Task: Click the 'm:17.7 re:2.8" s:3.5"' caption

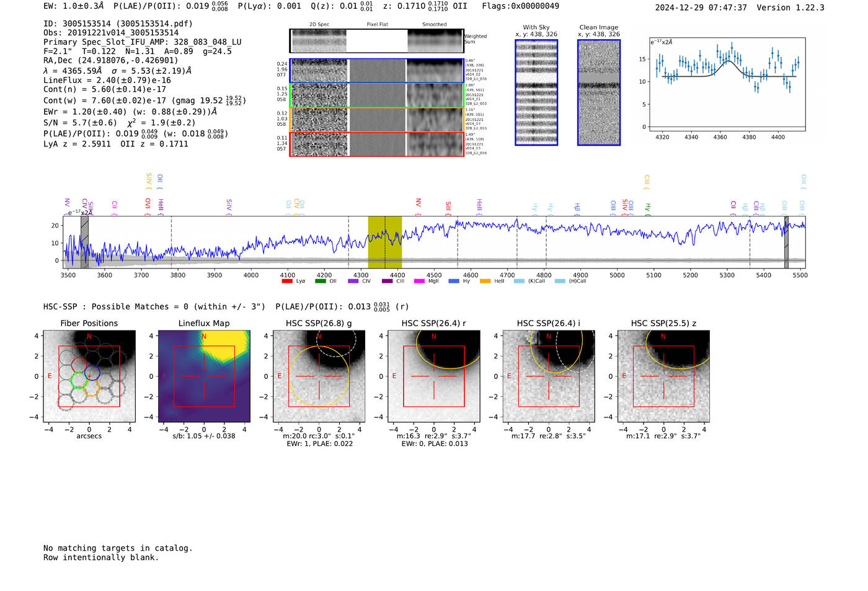Action: click(x=548, y=436)
